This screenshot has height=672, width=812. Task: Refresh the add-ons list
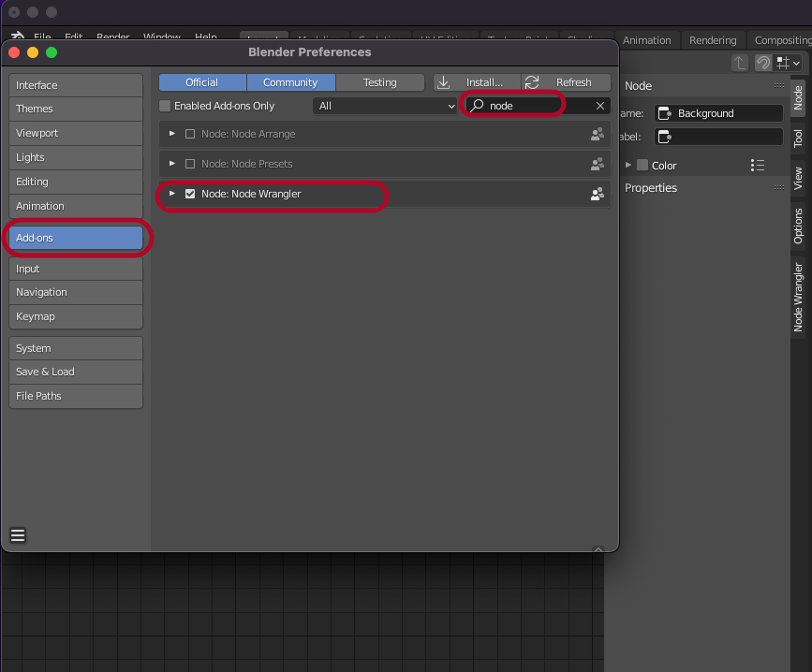(x=566, y=82)
